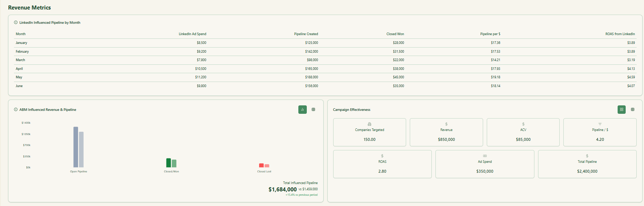The height and width of the screenshot is (206, 644).
Task: Click the Total Pipeline value $2,400,000
Action: 587,171
